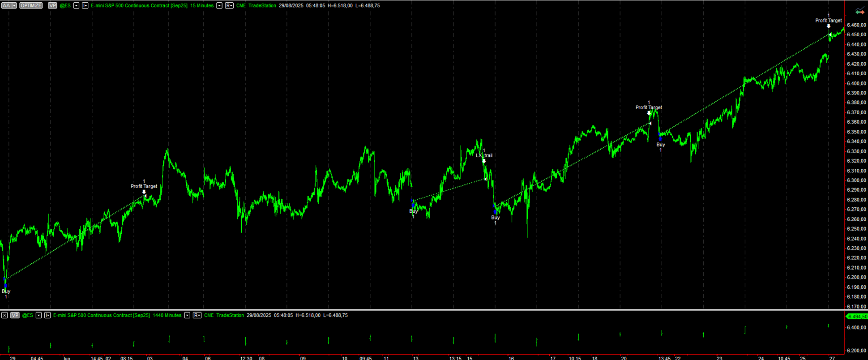Viewport: 868px width, 360px height.
Task: Open the AA dropdown arrow
Action: pos(14,5)
